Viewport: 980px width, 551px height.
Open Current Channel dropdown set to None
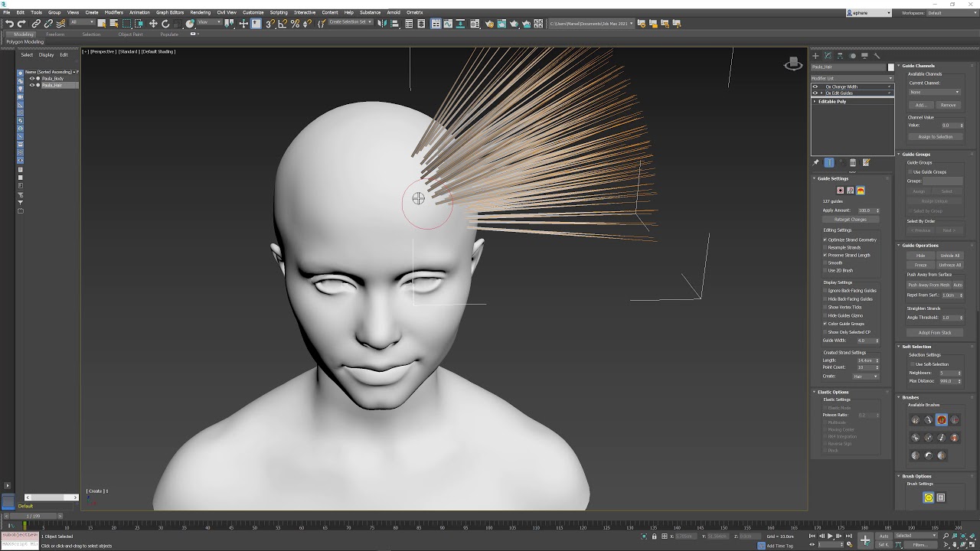[933, 92]
